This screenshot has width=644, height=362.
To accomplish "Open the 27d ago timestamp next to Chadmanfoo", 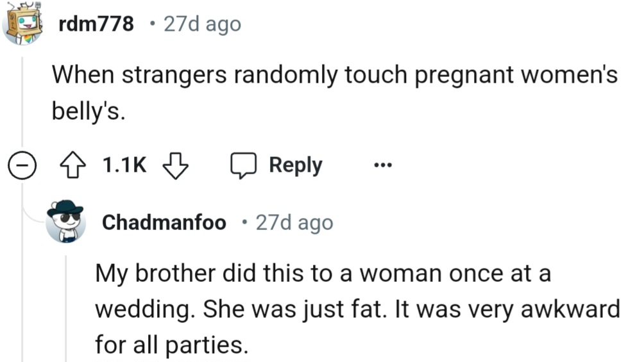I will 294,222.
